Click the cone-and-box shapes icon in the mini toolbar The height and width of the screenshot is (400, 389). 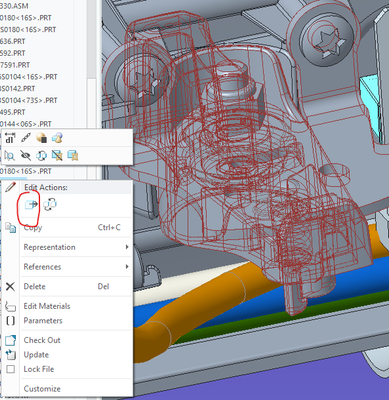(x=57, y=138)
